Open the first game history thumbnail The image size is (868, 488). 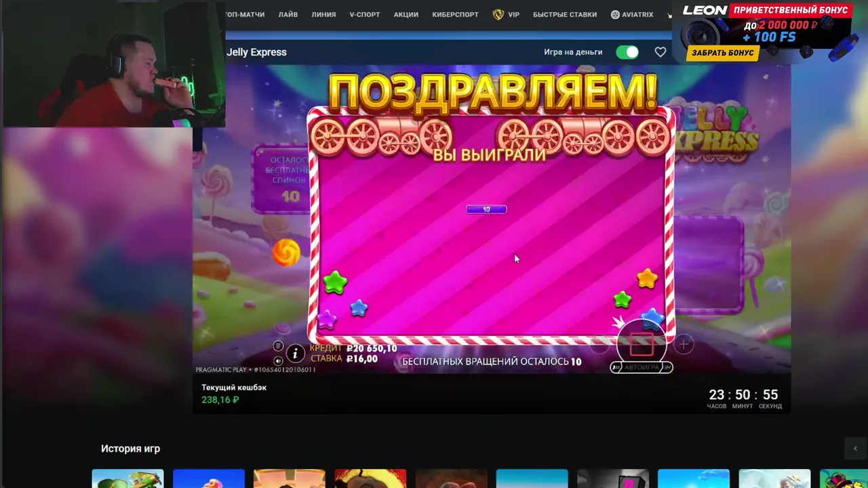pos(127,479)
